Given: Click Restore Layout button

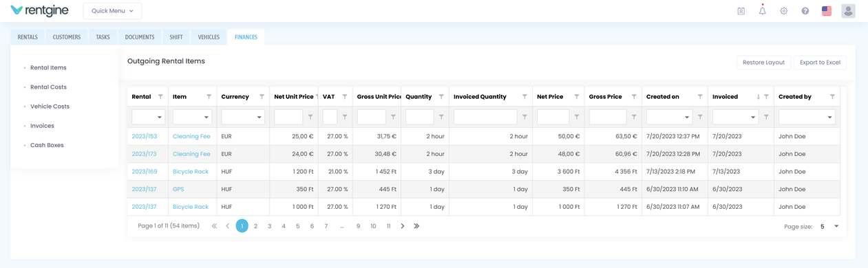Looking at the screenshot, I should point(763,63).
